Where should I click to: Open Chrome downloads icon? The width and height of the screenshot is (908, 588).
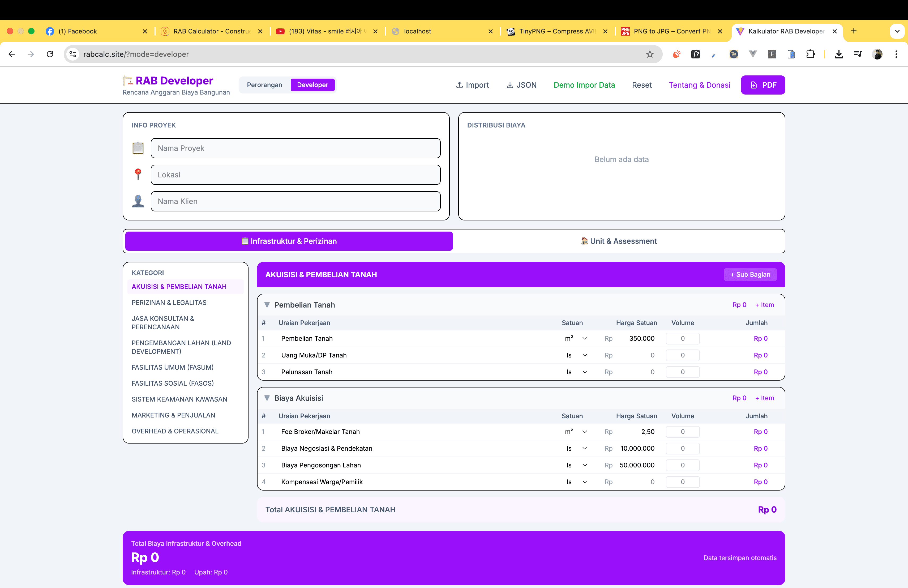[x=838, y=54]
